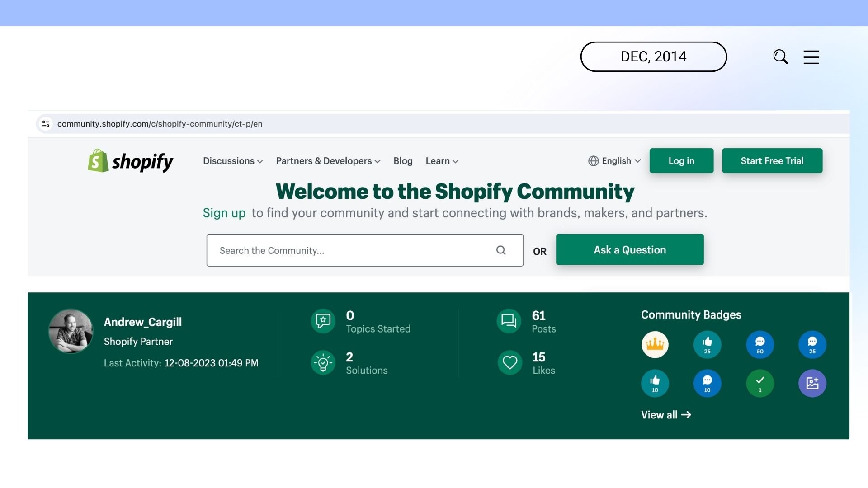Click the site settings icon in address bar

pyautogui.click(x=46, y=124)
